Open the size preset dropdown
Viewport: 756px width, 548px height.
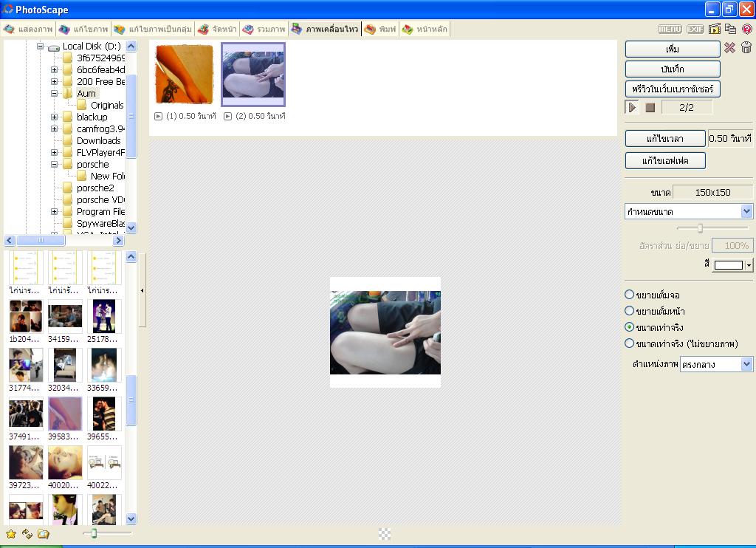pyautogui.click(x=746, y=211)
